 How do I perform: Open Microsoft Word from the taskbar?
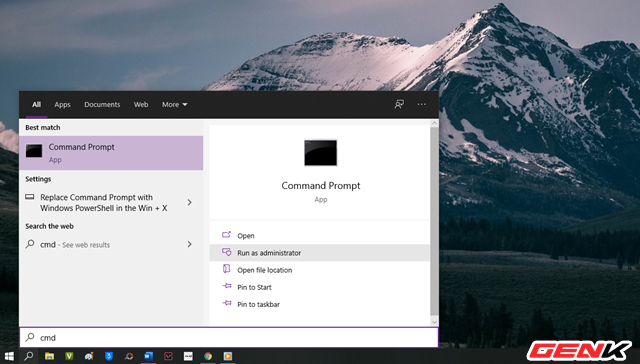[x=148, y=356]
